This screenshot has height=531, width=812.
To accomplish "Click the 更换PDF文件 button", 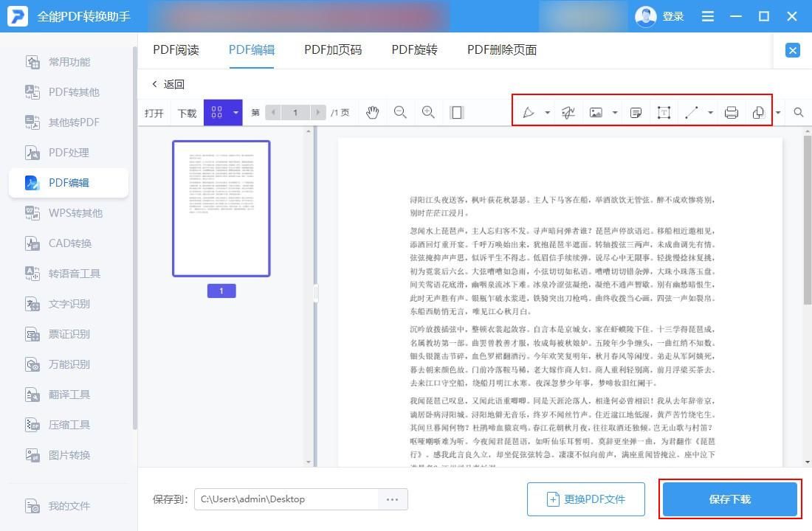I will click(x=585, y=499).
